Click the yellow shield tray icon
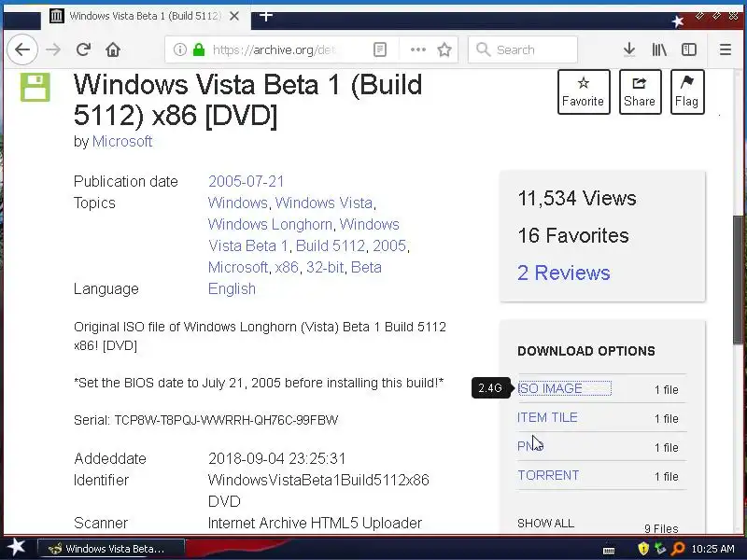The width and height of the screenshot is (747, 560). tap(643, 549)
